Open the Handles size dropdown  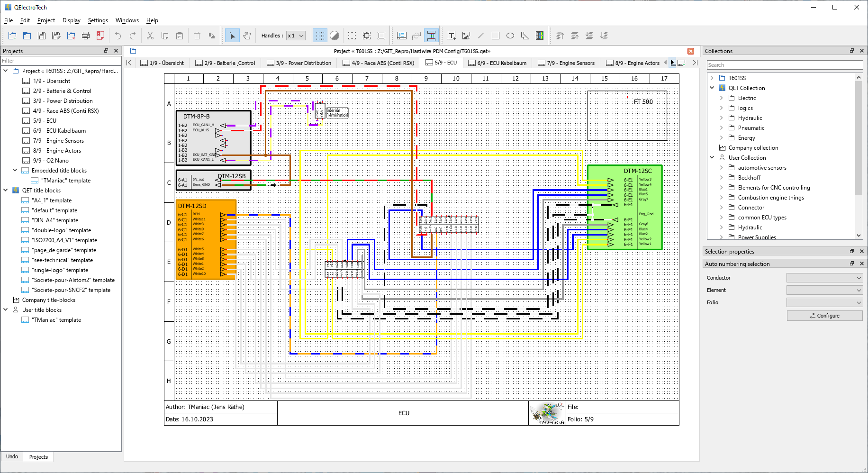point(296,36)
